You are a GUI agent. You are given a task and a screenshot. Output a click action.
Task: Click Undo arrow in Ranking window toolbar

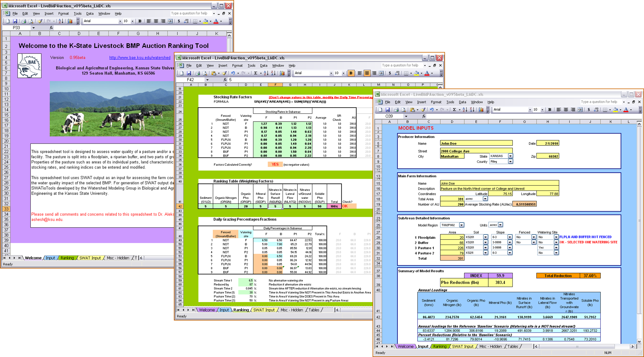(x=233, y=73)
